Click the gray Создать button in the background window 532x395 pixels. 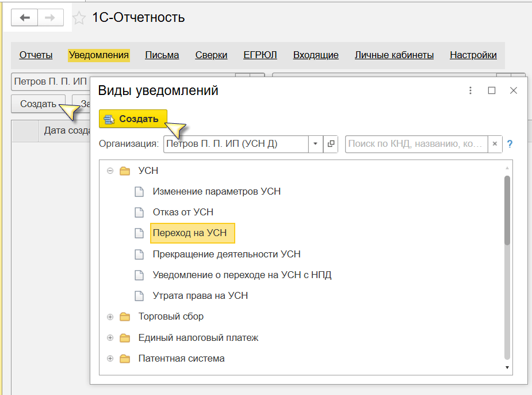tap(38, 104)
